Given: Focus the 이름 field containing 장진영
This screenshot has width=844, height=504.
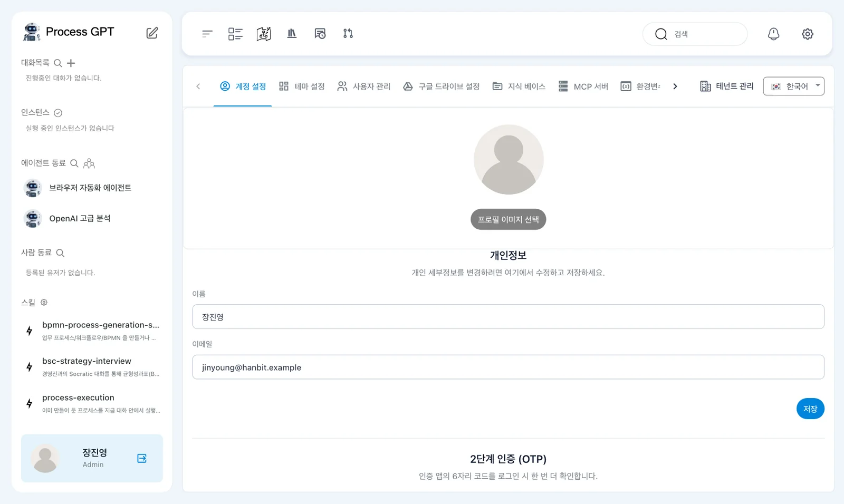Looking at the screenshot, I should 508,317.
